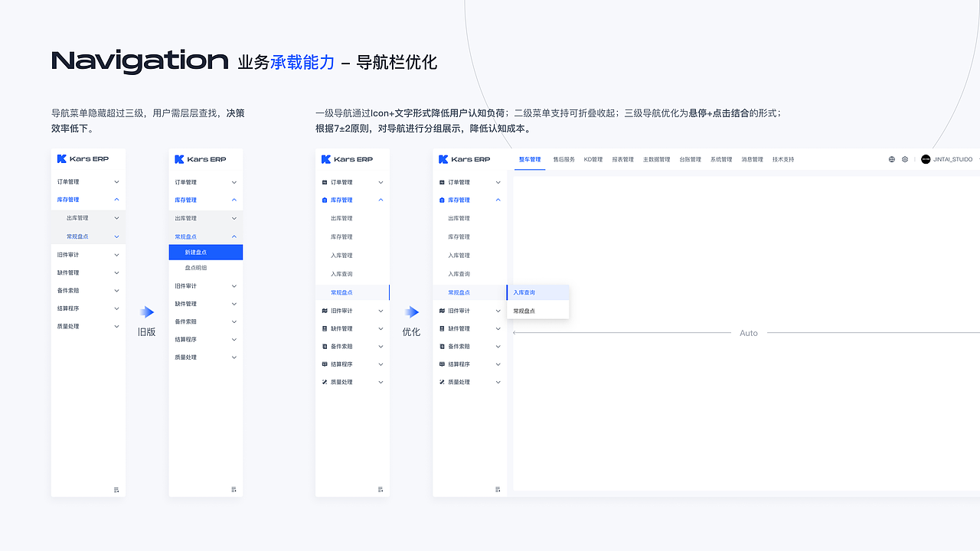Viewport: 980px width, 551px height.
Task: Click the 缺件管理 icon in the standalone optimized sidebar
Action: pyautogui.click(x=325, y=329)
